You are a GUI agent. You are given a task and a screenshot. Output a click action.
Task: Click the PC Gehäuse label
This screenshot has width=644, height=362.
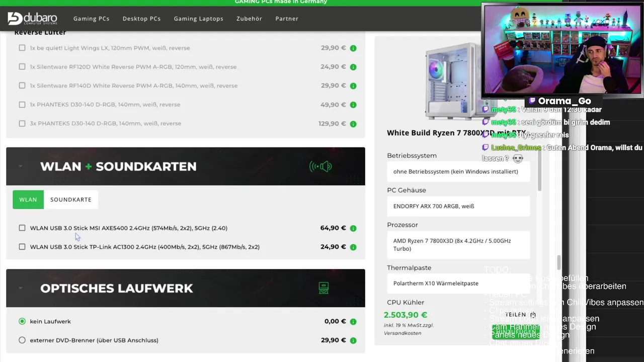(407, 190)
